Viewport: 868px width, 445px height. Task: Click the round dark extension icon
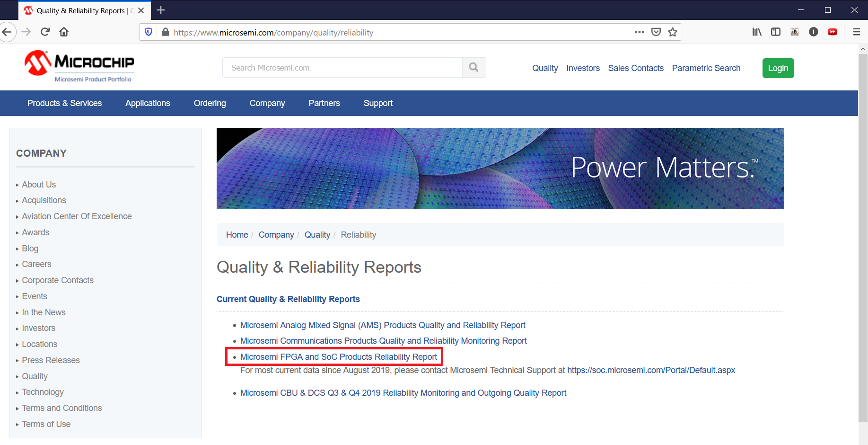coord(814,32)
